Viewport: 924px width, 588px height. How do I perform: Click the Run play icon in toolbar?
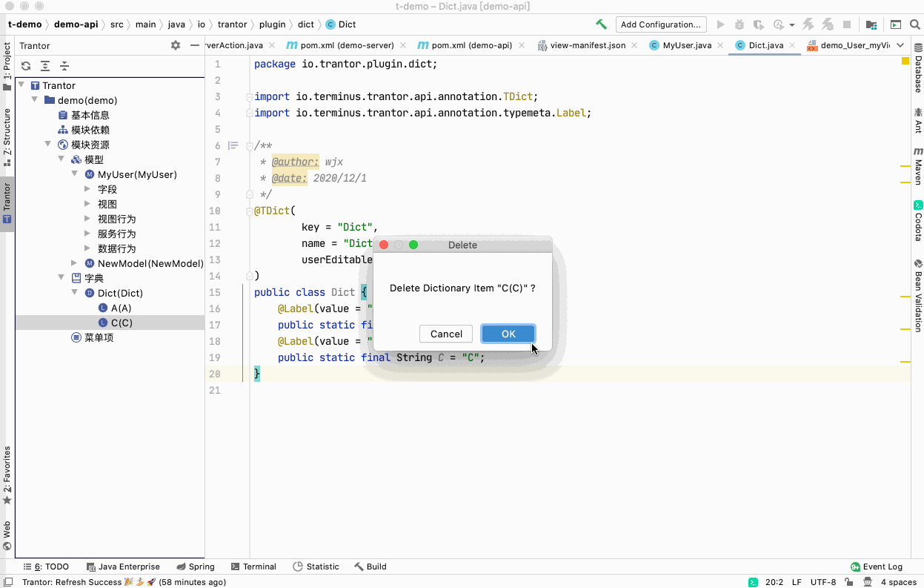coord(720,24)
